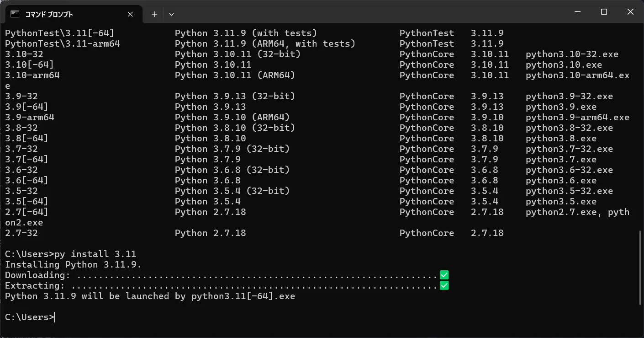Viewport: 644px width, 338px height.
Task: Click the '3.9-32' tag
Action: pyautogui.click(x=21, y=96)
